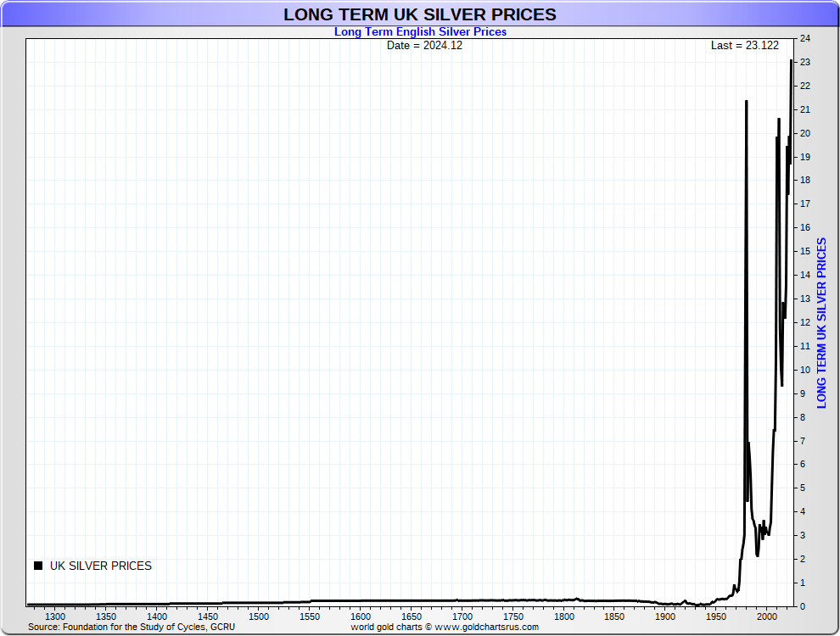Click the 1500 year tick on the x-axis
The width and height of the screenshot is (840, 636).
click(x=259, y=616)
